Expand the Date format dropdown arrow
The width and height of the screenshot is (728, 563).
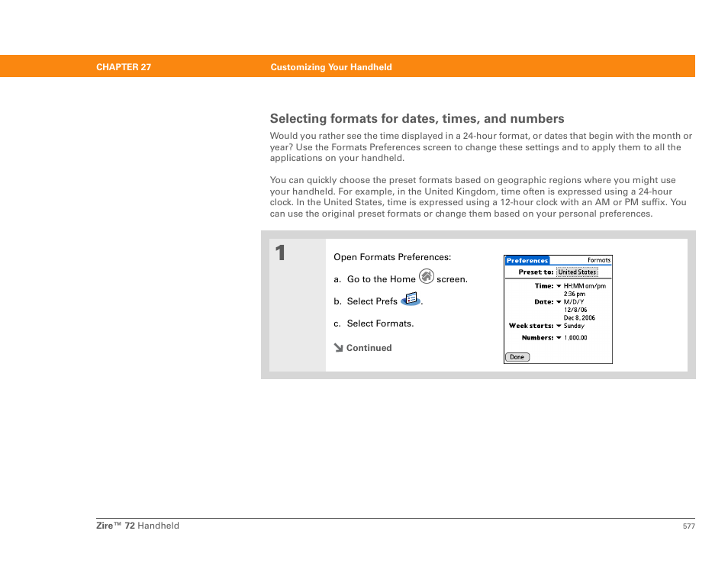559,302
